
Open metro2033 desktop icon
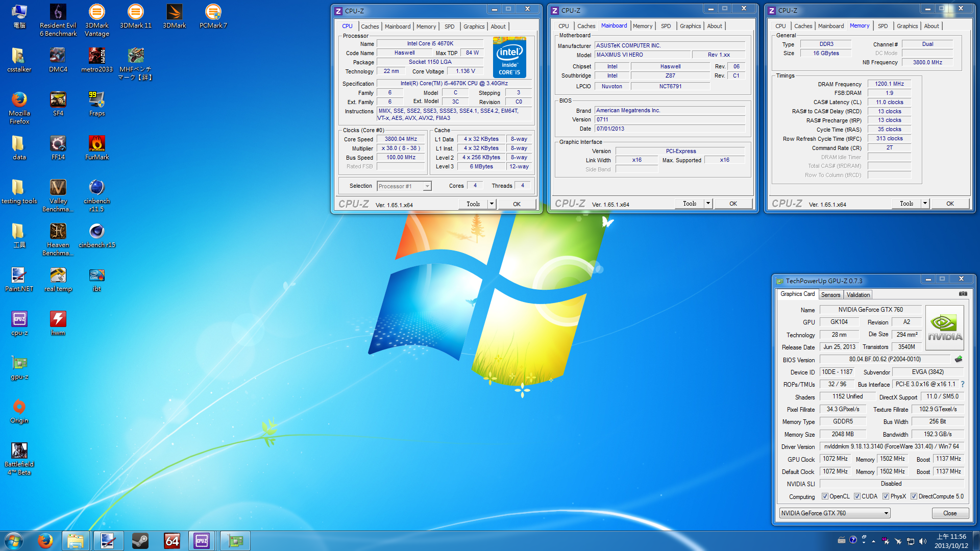[96, 60]
